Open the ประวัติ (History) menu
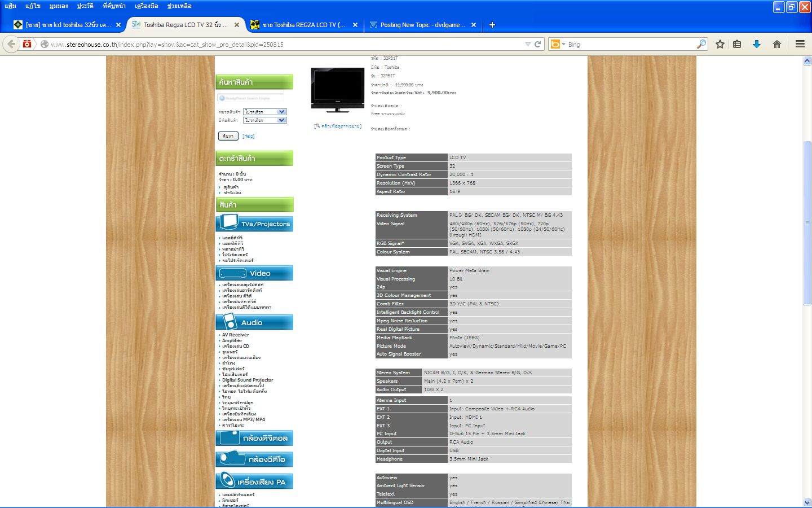This screenshot has height=508, width=812. pos(85,6)
